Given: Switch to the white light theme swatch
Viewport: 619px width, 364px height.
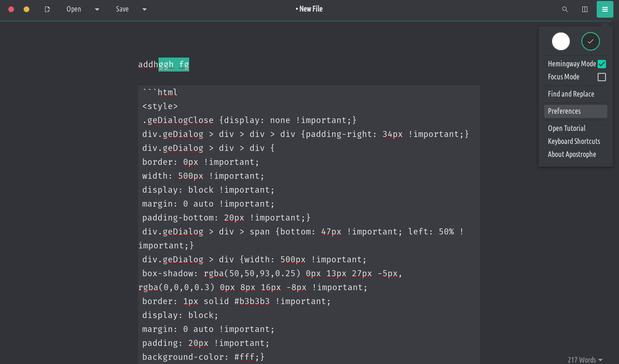Looking at the screenshot, I should [x=560, y=41].
